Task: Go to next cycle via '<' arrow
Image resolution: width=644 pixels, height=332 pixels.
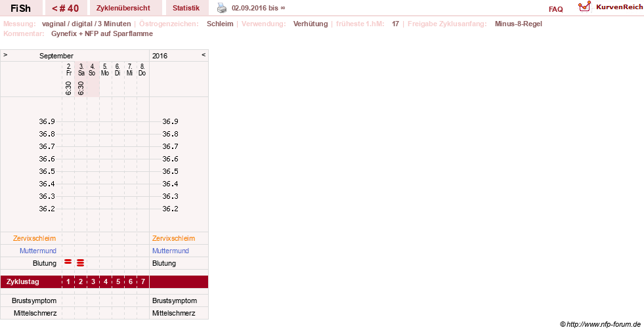Action: 204,55
